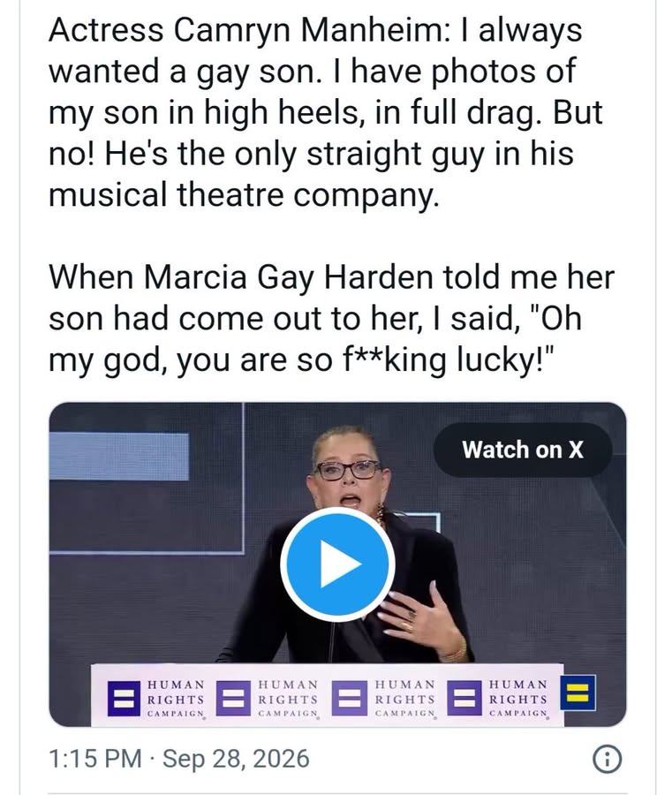
Task: Open the tweet via the 1:15 PM timestamp
Action: [95, 759]
